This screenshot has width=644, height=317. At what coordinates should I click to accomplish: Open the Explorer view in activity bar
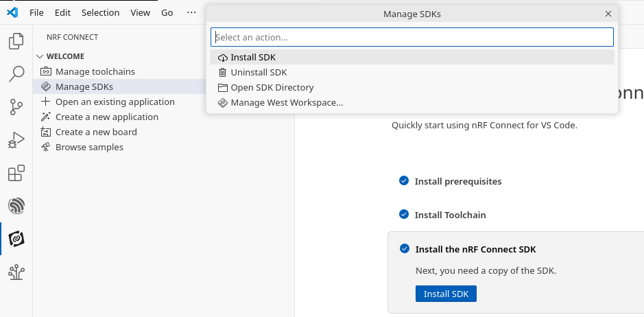click(16, 41)
